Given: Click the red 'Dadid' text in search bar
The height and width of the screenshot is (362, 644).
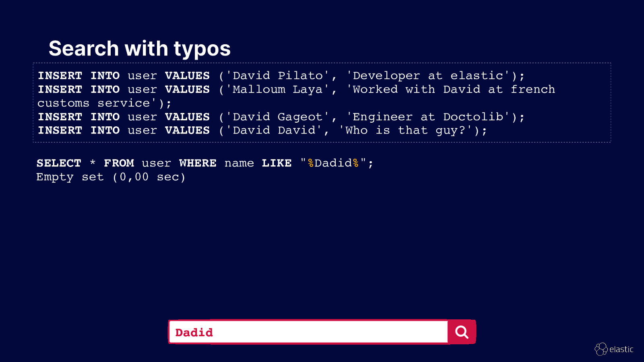Looking at the screenshot, I should [x=194, y=333].
